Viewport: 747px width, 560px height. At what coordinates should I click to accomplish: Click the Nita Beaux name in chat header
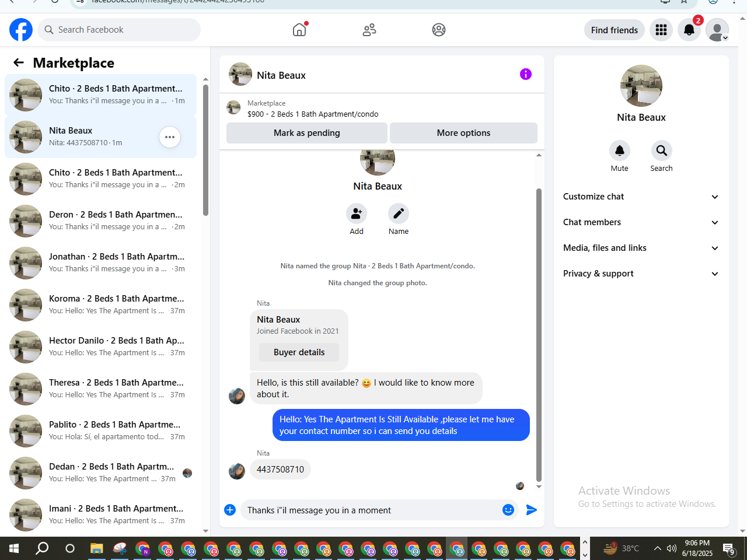click(281, 75)
